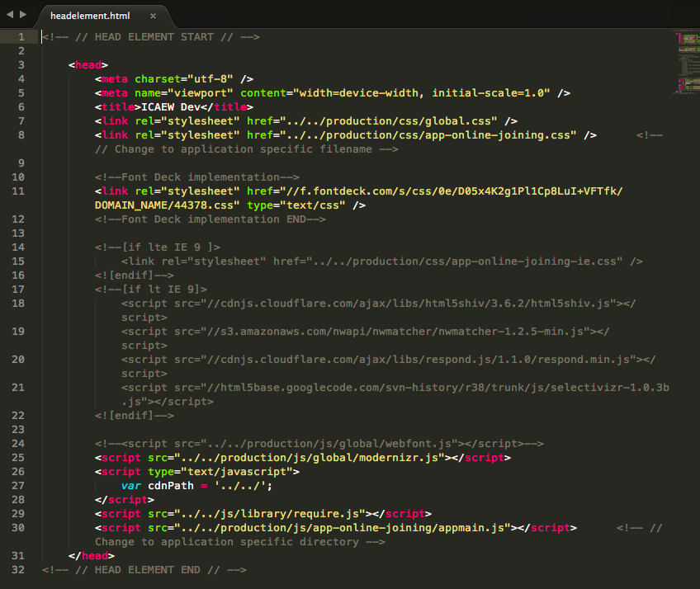Click the cdnPath variable name
The image size is (700, 589).
[x=171, y=486]
